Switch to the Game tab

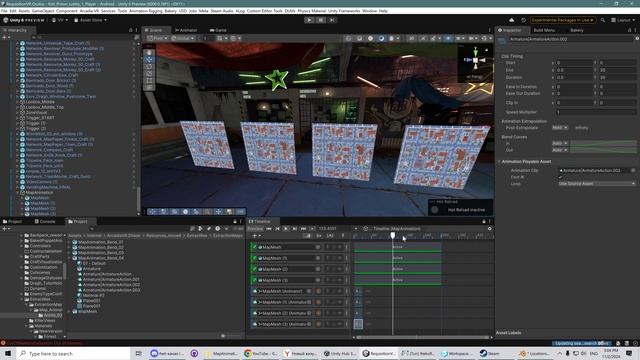click(218, 30)
